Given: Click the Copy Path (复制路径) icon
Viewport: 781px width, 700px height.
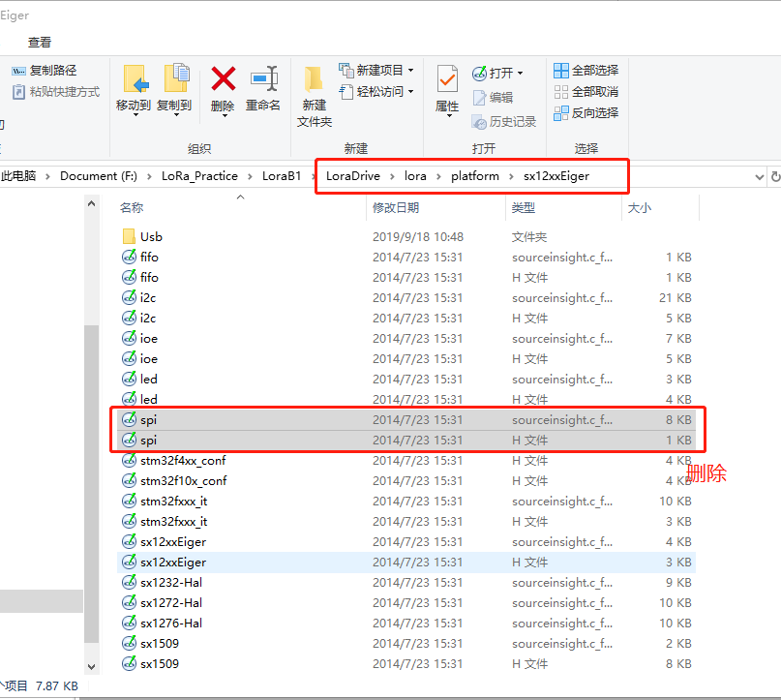Looking at the screenshot, I should tap(18, 71).
